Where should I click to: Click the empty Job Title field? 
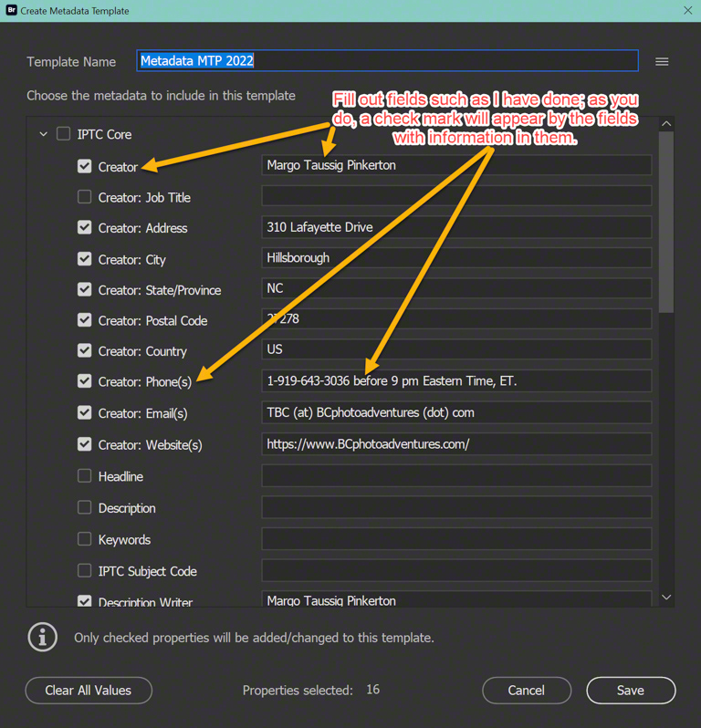point(456,196)
